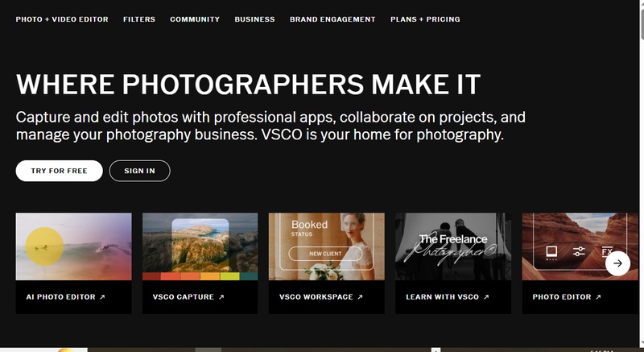View Plans + Pricing
Image resolution: width=644 pixels, height=352 pixels.
point(425,19)
